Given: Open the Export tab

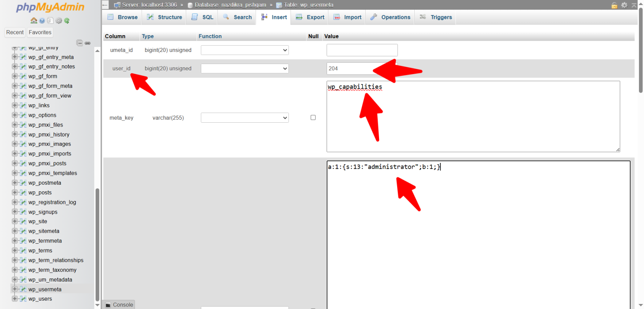Looking at the screenshot, I should click(x=310, y=17).
